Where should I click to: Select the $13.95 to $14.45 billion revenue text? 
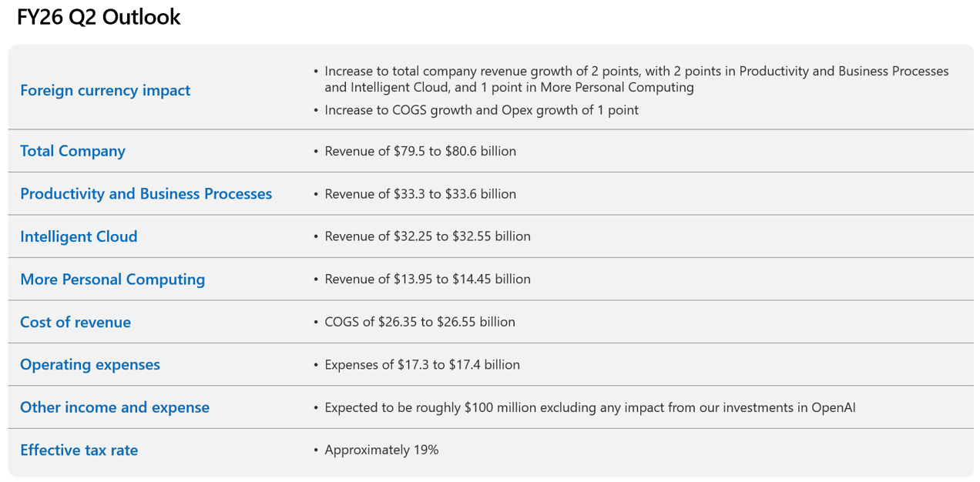(x=427, y=279)
